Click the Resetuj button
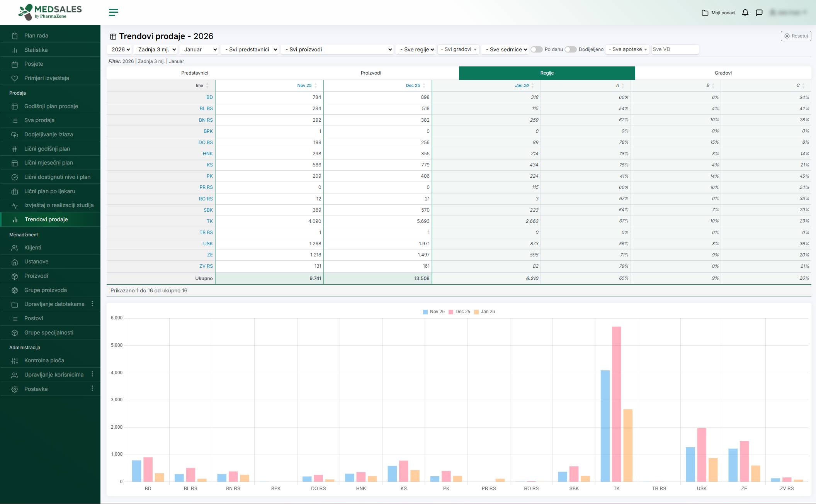Image resolution: width=816 pixels, height=504 pixels. coord(796,36)
